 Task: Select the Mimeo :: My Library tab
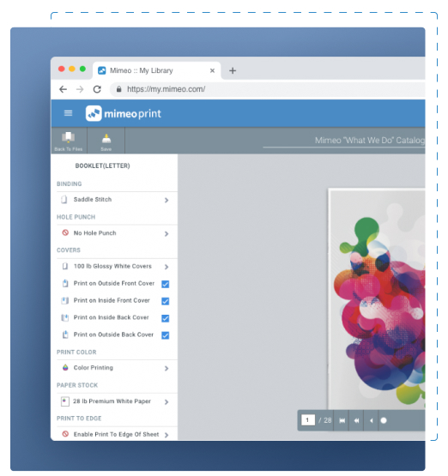pyautogui.click(x=156, y=70)
